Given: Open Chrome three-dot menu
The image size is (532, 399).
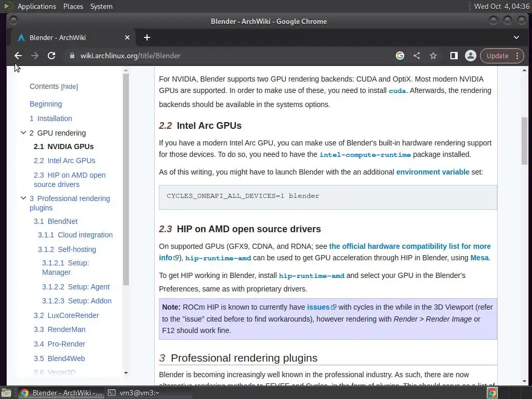Looking at the screenshot, I should [517, 56].
